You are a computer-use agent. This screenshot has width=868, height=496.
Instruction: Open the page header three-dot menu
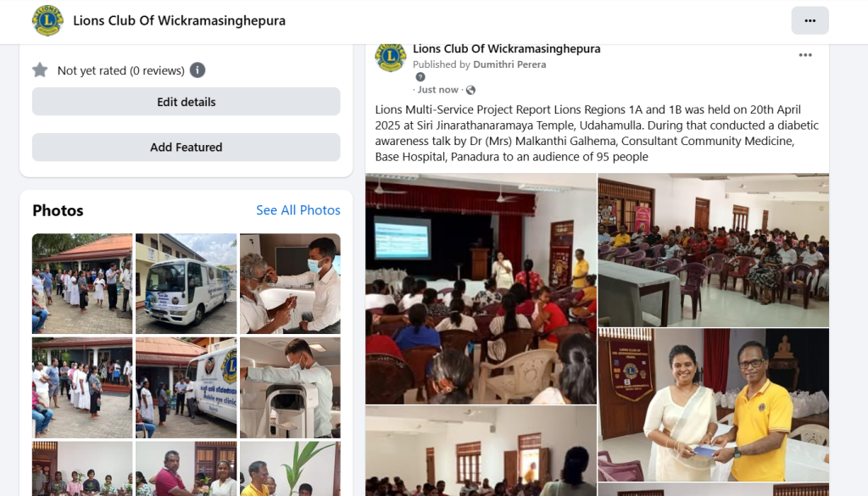pos(810,20)
